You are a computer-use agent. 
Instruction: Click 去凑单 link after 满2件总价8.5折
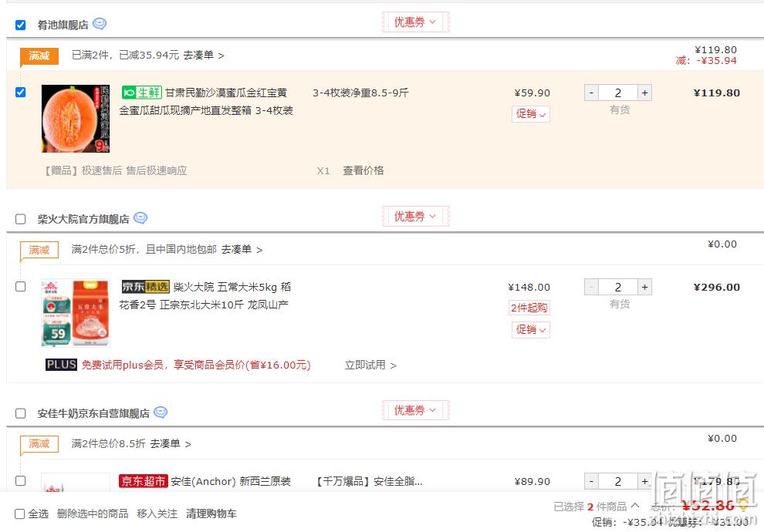[x=170, y=444]
